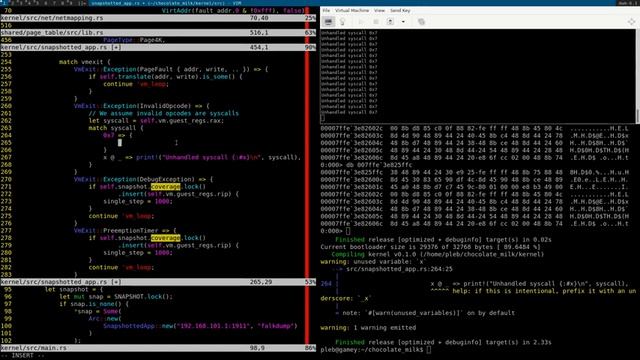
Task: Click 'single_step = 1000' on line 280
Action: pyautogui.click(x=138, y=253)
